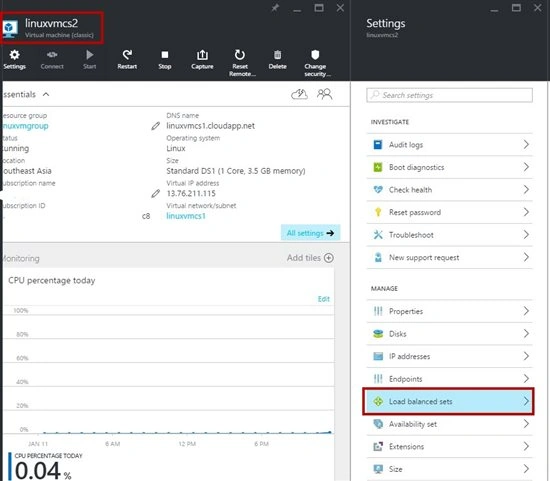The width and height of the screenshot is (550, 481).
Task: Expand Audit logs chevron
Action: tap(526, 145)
